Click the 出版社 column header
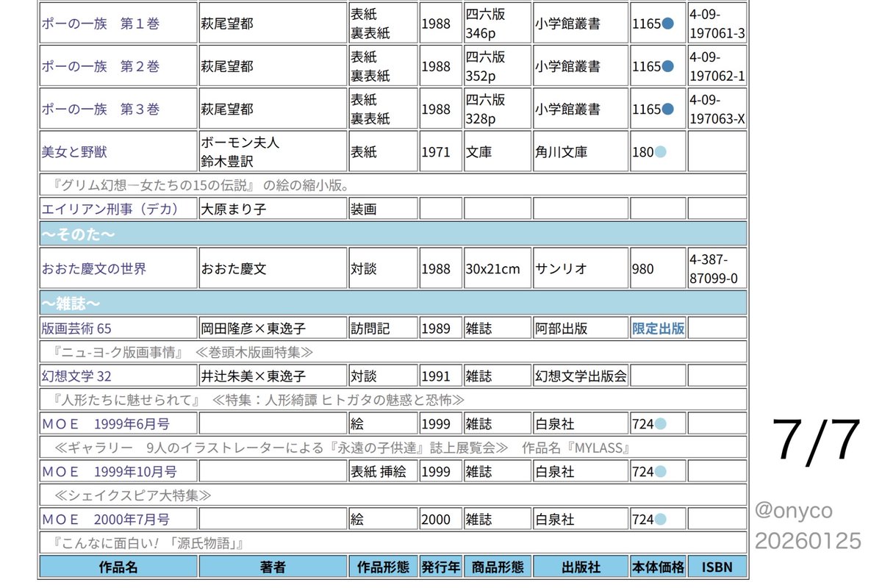This screenshot has height=588, width=882. pos(581,567)
